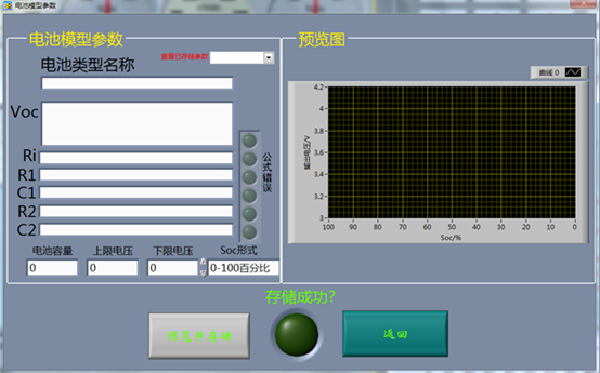Image resolution: width=600 pixels, height=373 pixels.
Task: Click the teal return button
Action: (395, 334)
